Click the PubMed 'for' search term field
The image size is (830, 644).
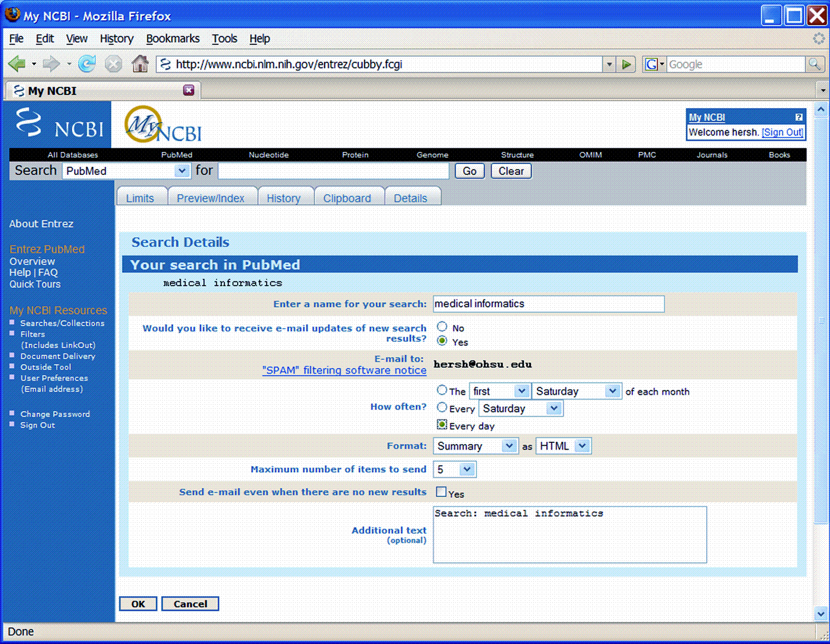pos(334,171)
